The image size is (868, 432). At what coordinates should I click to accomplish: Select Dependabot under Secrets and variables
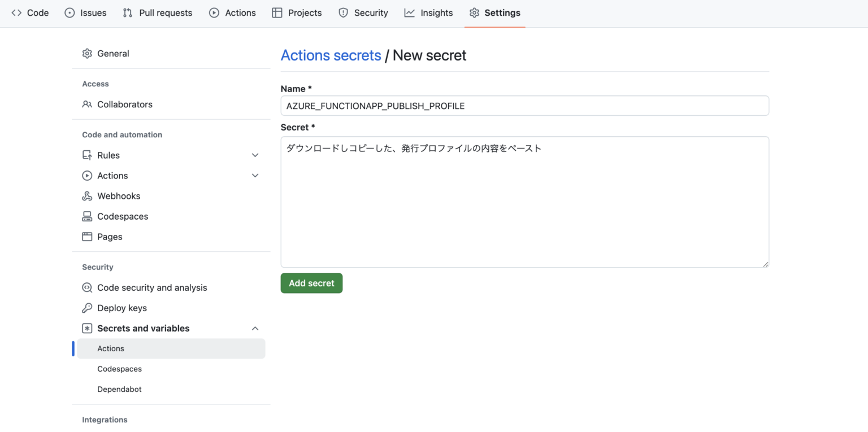119,389
